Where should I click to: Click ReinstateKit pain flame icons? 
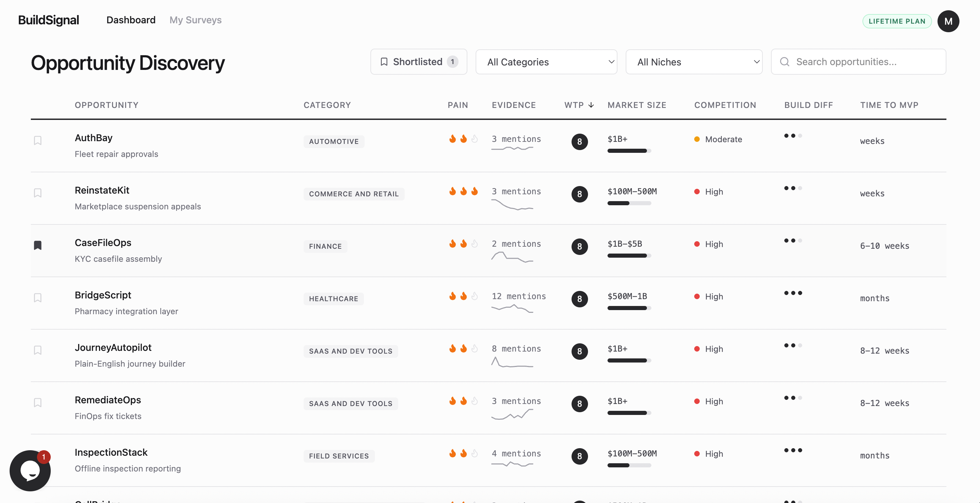[463, 192]
